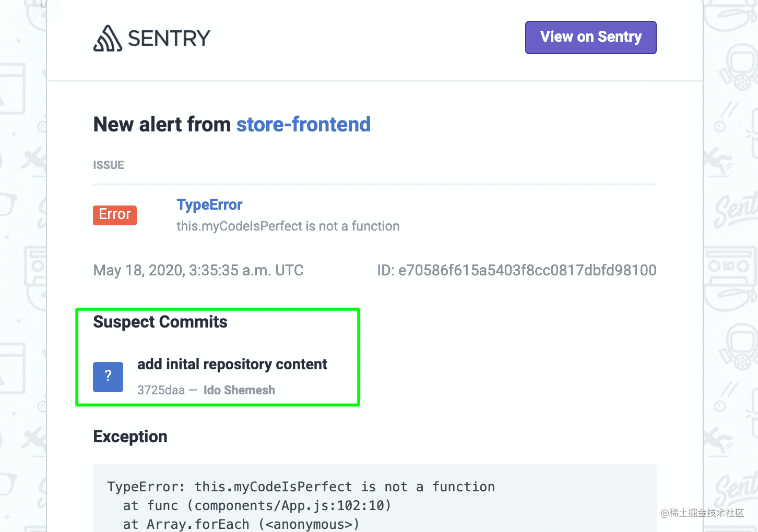This screenshot has height=532, width=758.
Task: Click the 稀土掘金技术社区 watermark badge
Action: (x=702, y=513)
